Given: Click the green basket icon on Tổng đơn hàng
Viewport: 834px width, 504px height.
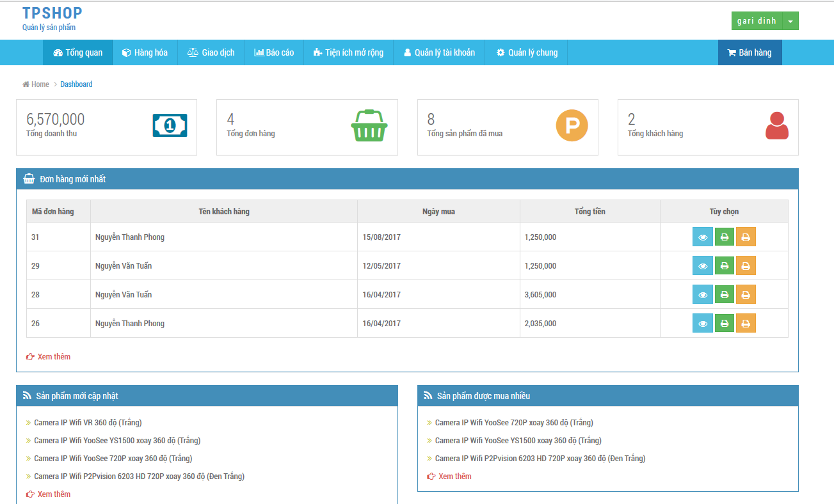Looking at the screenshot, I should [x=369, y=125].
